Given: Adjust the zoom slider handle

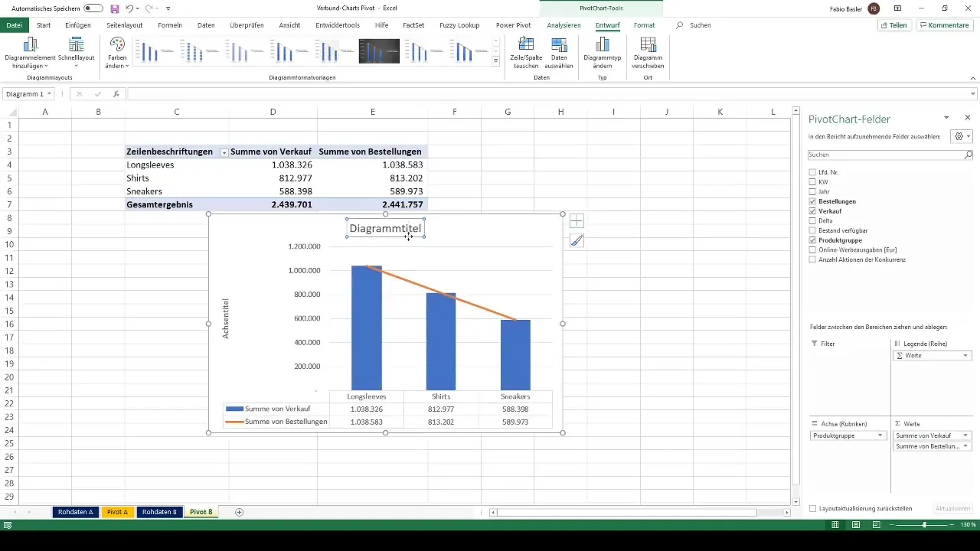Looking at the screenshot, I should tap(924, 525).
